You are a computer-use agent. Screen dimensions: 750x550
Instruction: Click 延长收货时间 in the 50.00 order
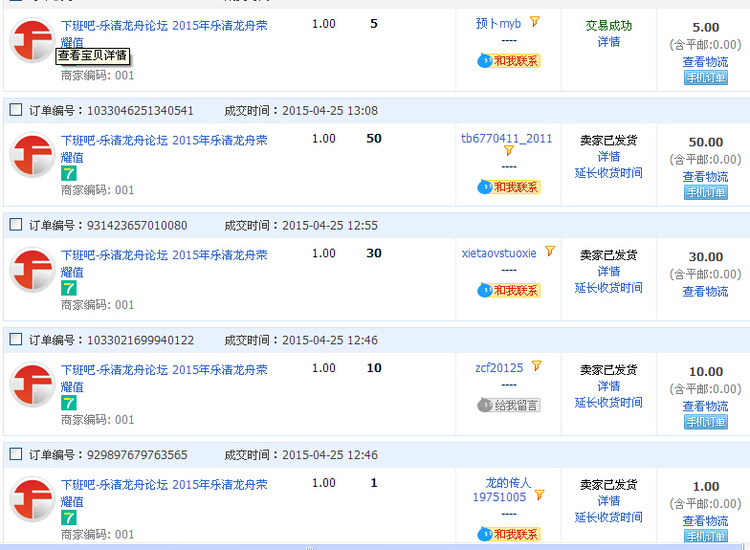pyautogui.click(x=609, y=173)
